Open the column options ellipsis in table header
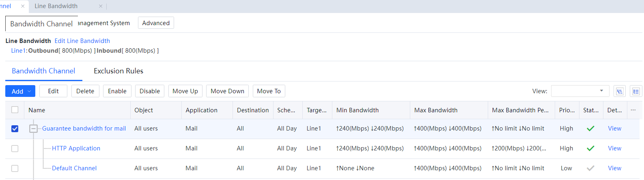This screenshot has height=180, width=644. point(633,110)
